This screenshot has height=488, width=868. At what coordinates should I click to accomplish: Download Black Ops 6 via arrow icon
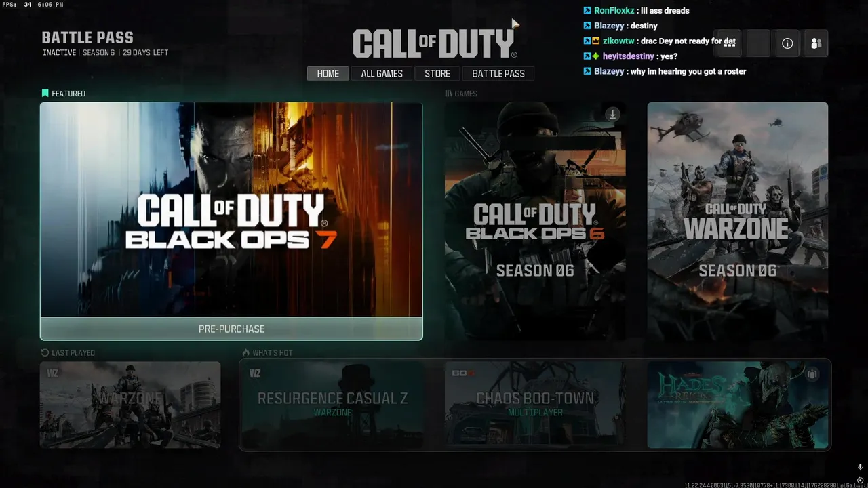(x=612, y=115)
